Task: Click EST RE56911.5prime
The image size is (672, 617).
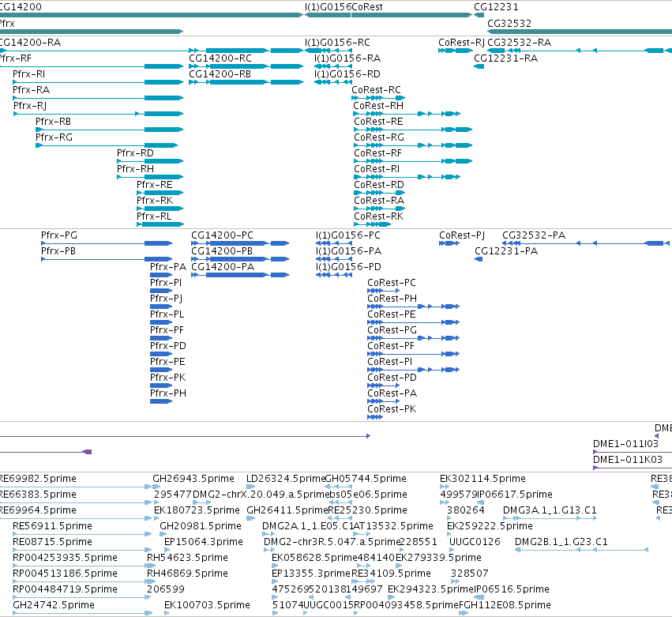Action: pos(82,534)
